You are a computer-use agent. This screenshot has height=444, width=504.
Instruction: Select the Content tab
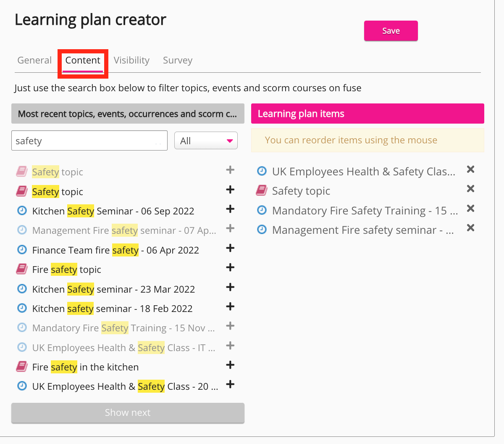coord(83,61)
